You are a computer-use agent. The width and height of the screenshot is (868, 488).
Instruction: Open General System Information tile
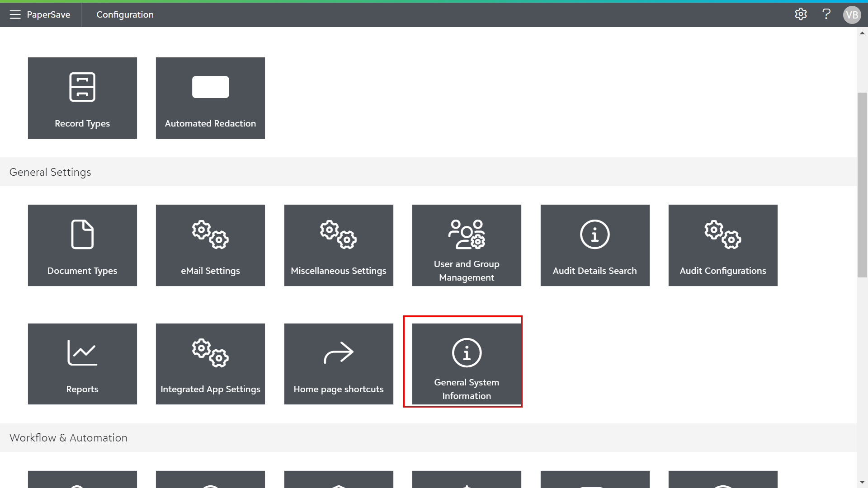point(467,364)
